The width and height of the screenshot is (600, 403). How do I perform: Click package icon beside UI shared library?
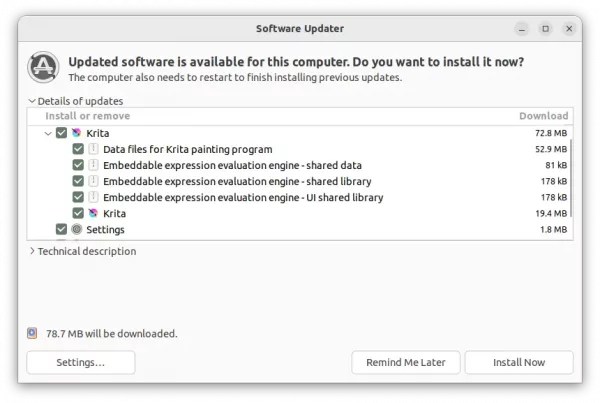point(93,197)
